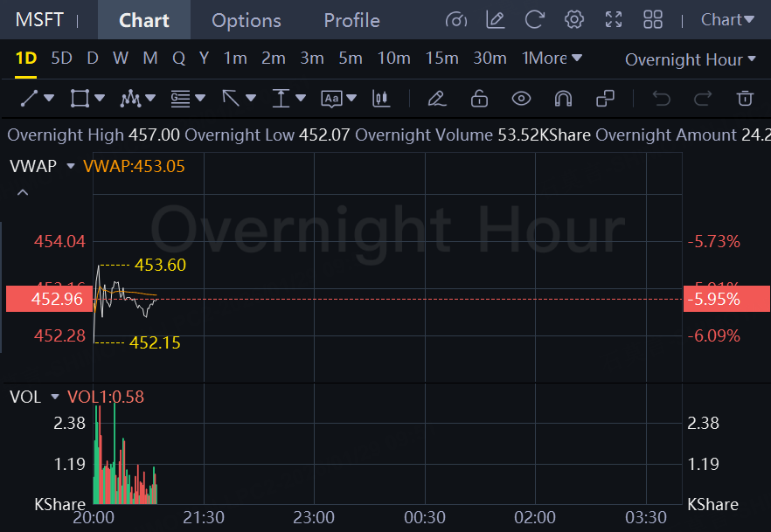The width and height of the screenshot is (771, 532).
Task: Open multi-chart grid layout
Action: (x=653, y=19)
